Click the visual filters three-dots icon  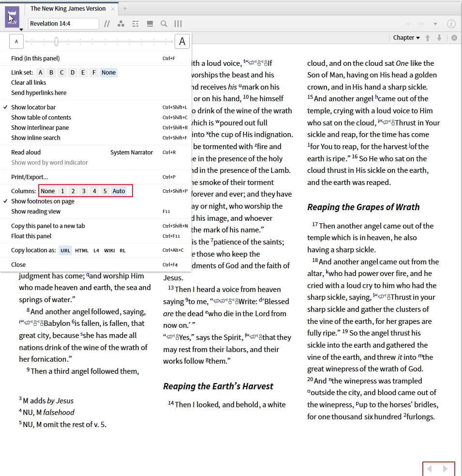click(121, 24)
